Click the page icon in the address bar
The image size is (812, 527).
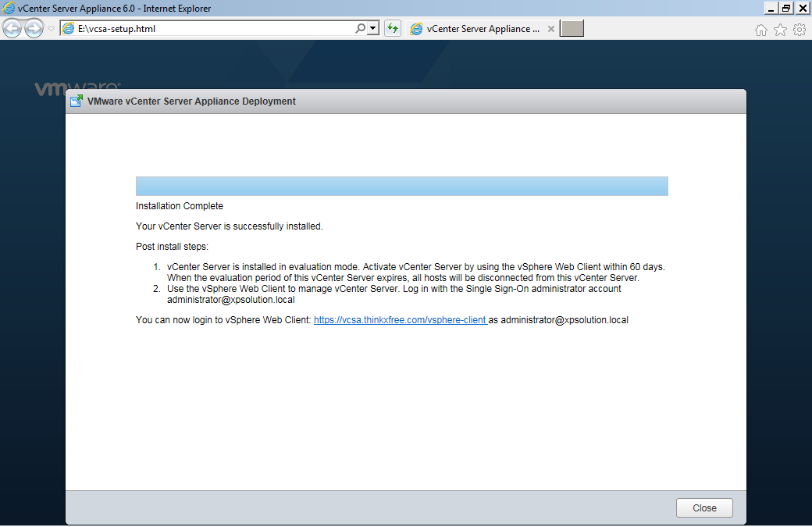pos(68,28)
